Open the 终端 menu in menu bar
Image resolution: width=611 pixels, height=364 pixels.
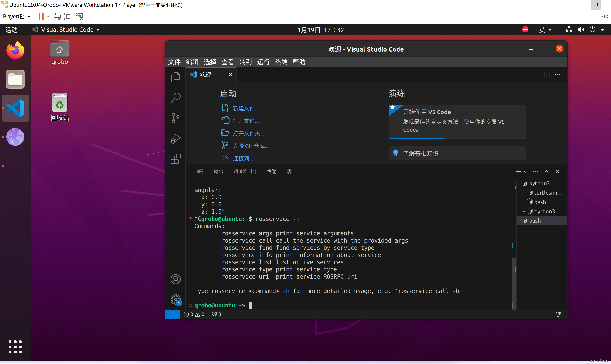click(281, 62)
